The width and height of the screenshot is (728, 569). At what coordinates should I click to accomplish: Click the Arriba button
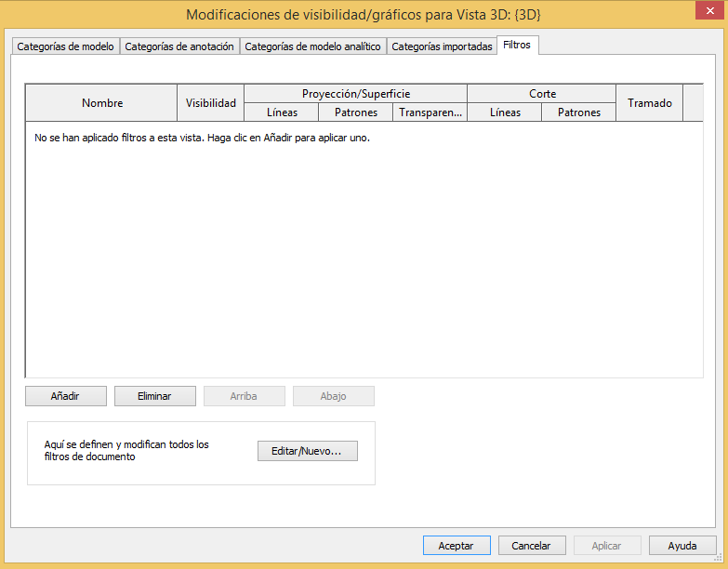[x=244, y=396]
